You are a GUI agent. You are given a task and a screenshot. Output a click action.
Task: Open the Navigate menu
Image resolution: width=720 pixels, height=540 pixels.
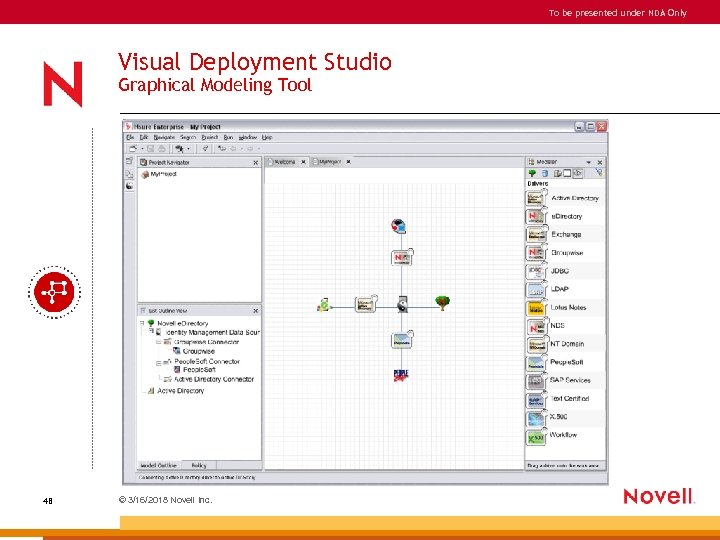pos(164,137)
